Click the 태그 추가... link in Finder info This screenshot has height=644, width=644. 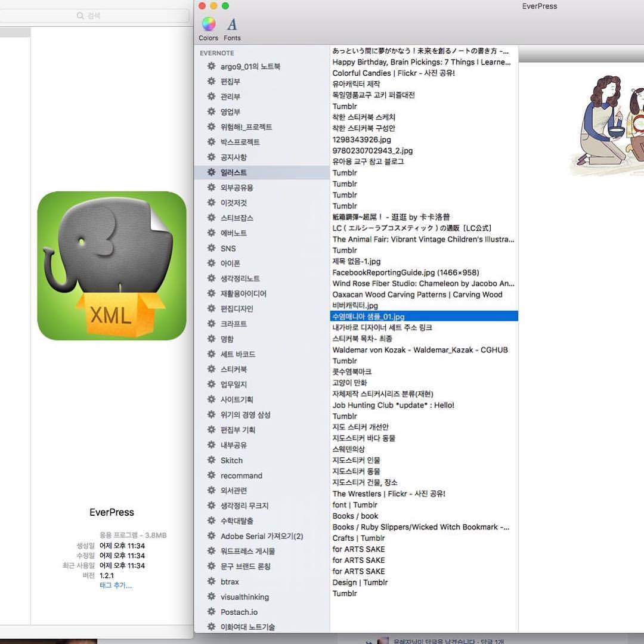(116, 586)
